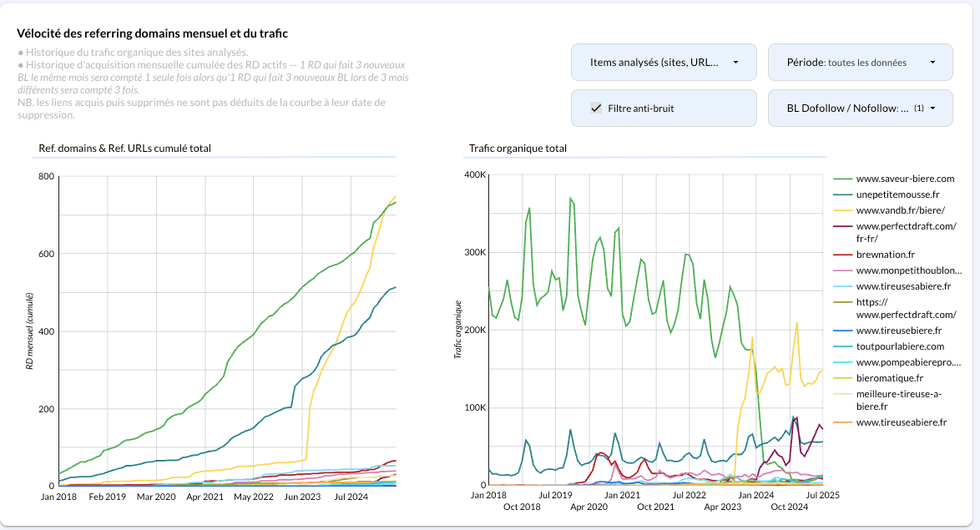
Task: Click the www.tireusesabiere.fr legend item
Action: (903, 286)
